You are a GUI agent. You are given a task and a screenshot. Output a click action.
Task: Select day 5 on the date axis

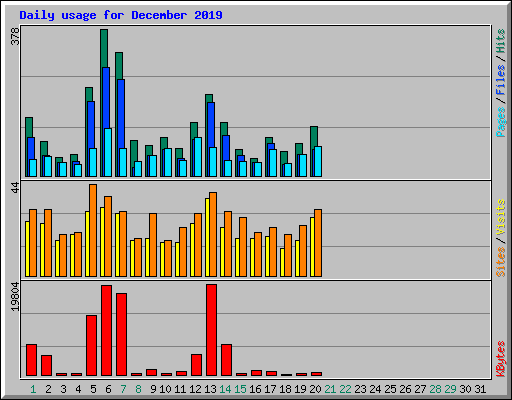point(93,389)
